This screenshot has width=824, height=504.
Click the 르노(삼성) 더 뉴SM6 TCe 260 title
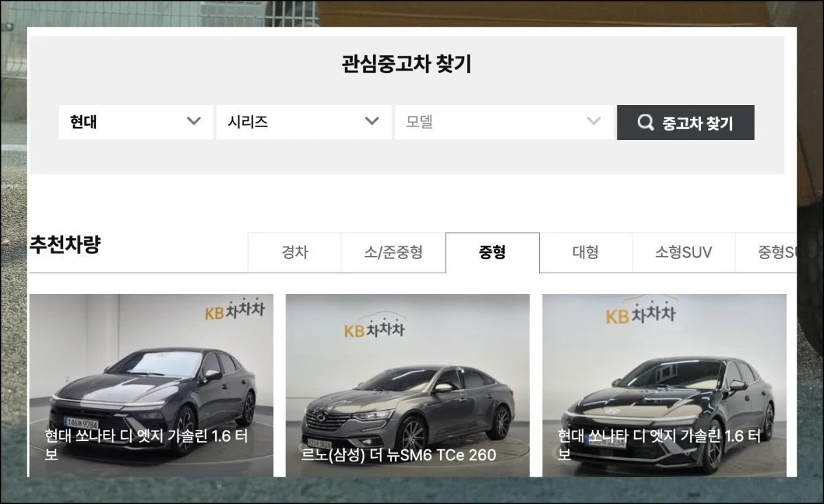398,455
